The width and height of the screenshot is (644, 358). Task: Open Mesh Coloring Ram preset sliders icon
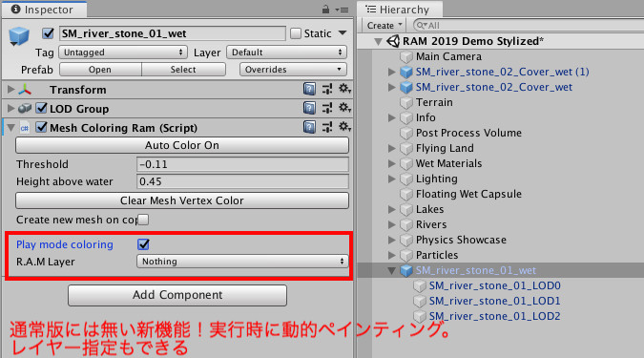click(x=327, y=127)
